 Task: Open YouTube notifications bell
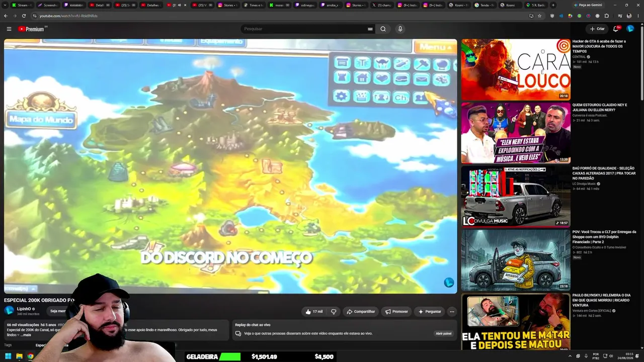pos(616,29)
